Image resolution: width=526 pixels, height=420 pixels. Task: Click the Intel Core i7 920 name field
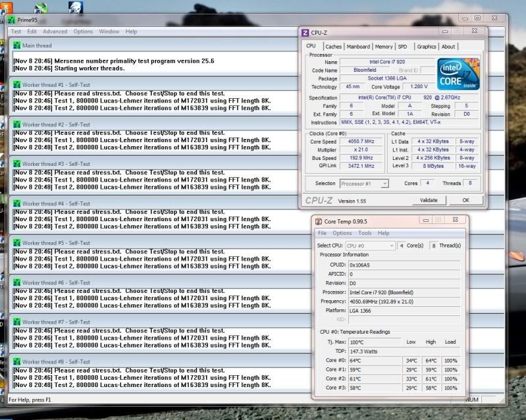point(387,62)
